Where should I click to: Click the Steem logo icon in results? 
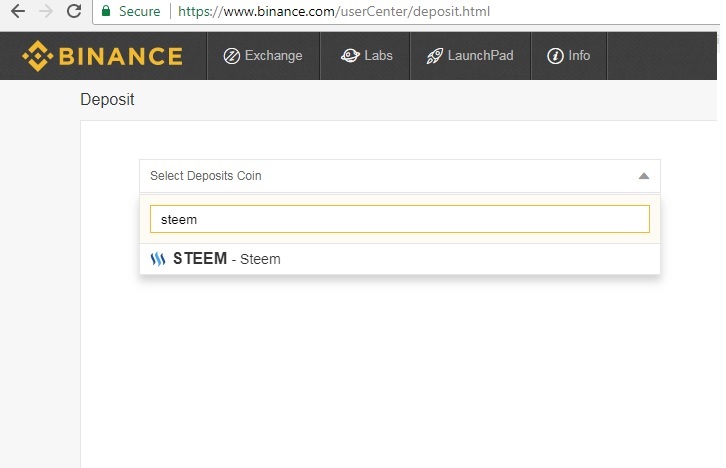pyautogui.click(x=158, y=259)
